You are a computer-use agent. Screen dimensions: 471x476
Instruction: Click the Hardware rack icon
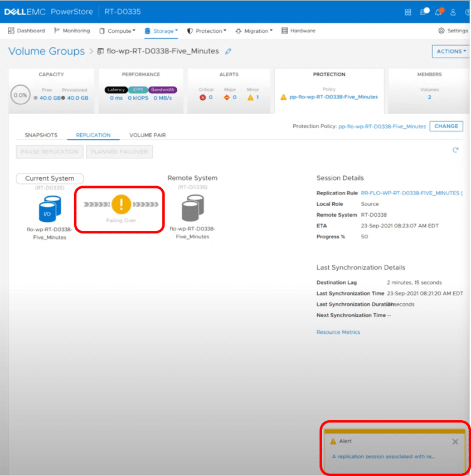[x=284, y=31]
